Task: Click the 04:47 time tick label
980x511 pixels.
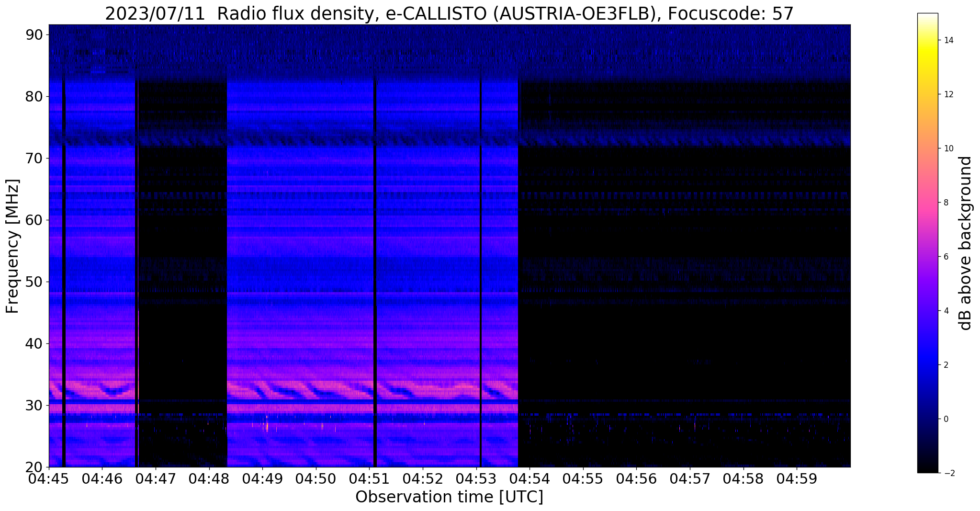Action: coord(155,478)
